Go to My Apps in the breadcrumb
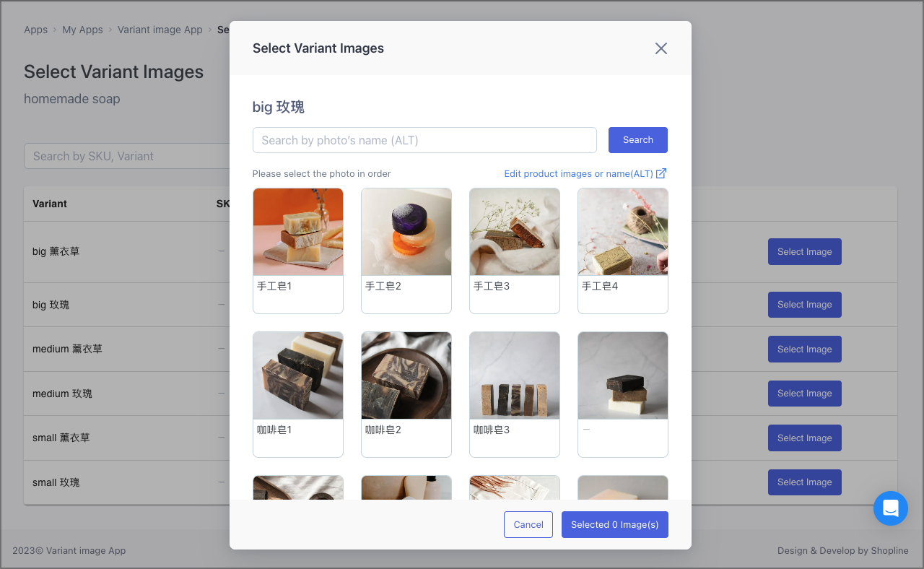Image resolution: width=924 pixels, height=569 pixels. [x=82, y=30]
